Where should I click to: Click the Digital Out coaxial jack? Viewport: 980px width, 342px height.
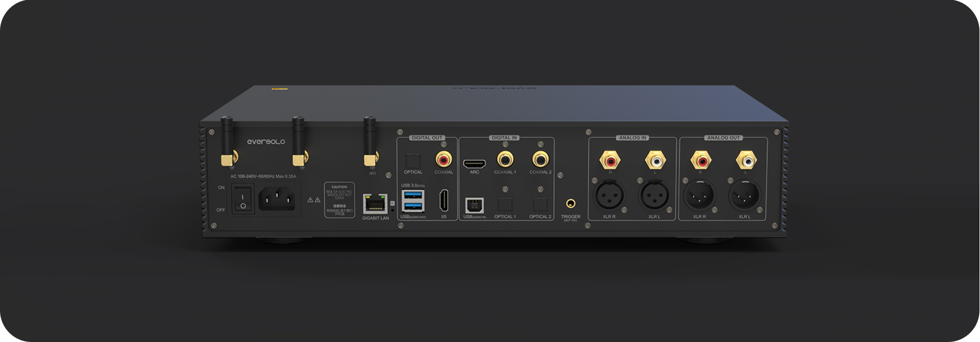[x=443, y=160]
